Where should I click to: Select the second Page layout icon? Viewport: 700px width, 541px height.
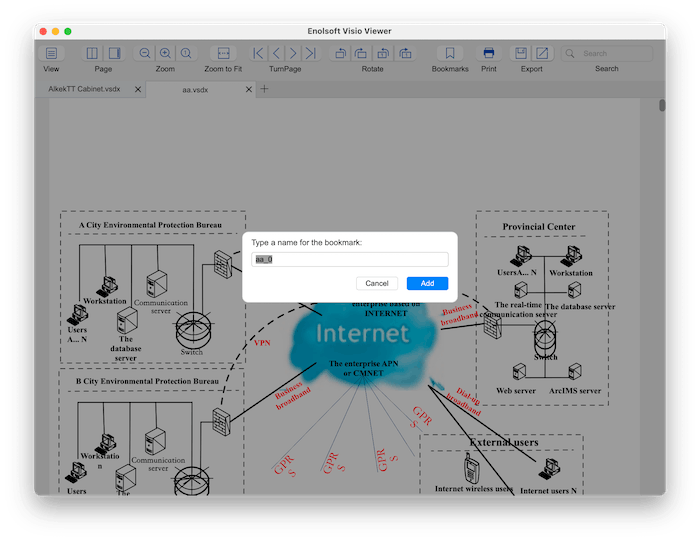(114, 53)
